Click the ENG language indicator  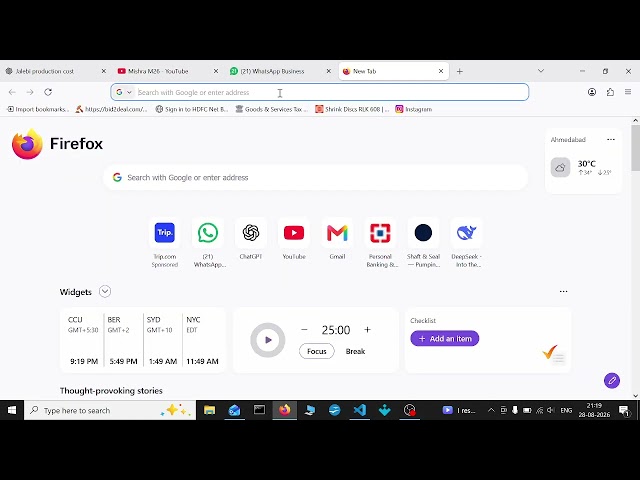point(566,411)
